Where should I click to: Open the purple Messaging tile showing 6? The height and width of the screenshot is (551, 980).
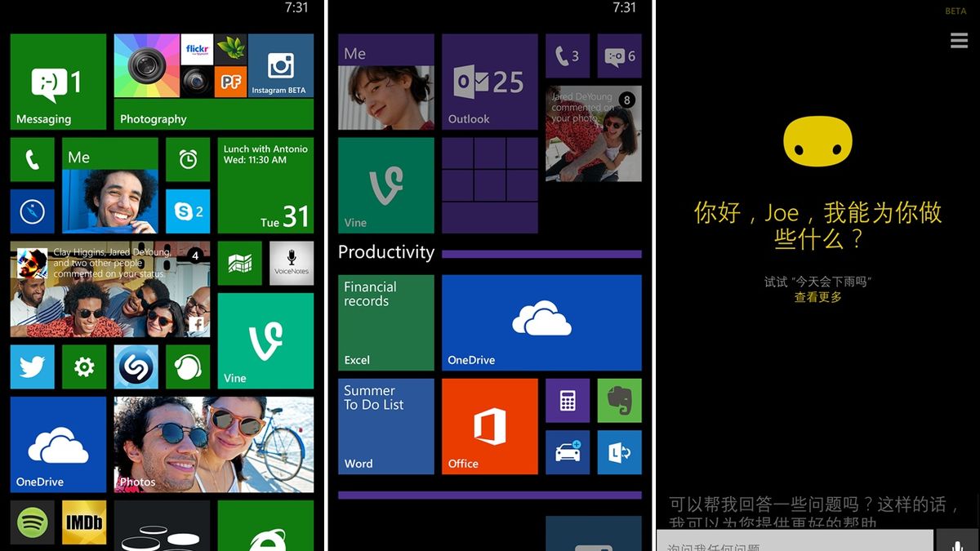tap(619, 56)
